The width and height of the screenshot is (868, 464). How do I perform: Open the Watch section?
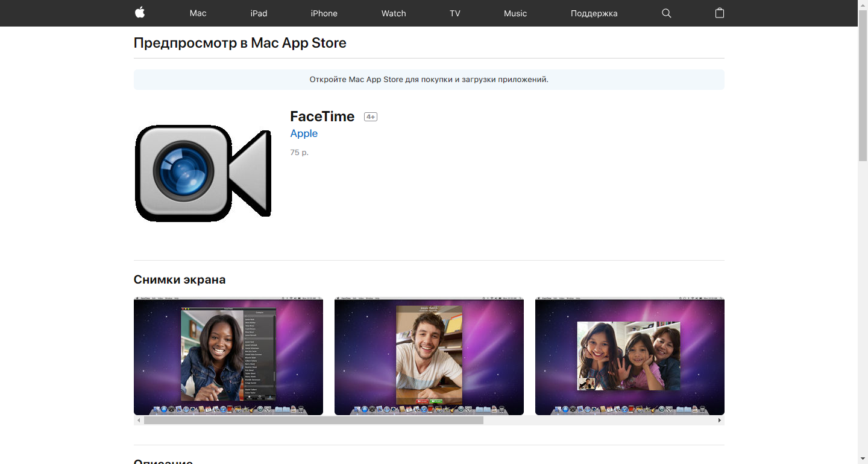click(393, 13)
